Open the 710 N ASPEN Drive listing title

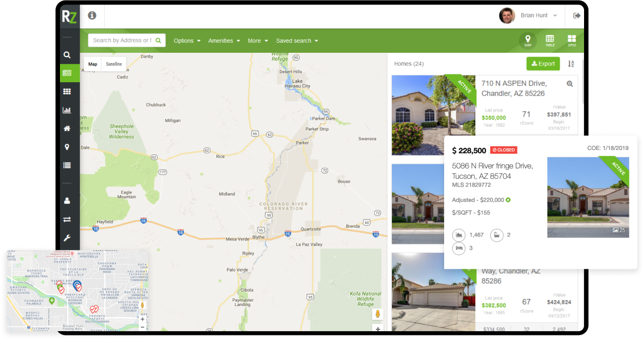point(514,88)
